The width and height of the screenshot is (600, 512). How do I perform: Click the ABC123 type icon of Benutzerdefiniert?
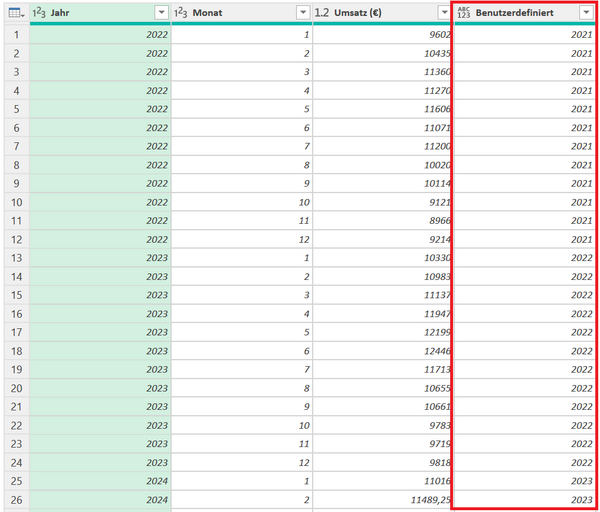coord(463,12)
